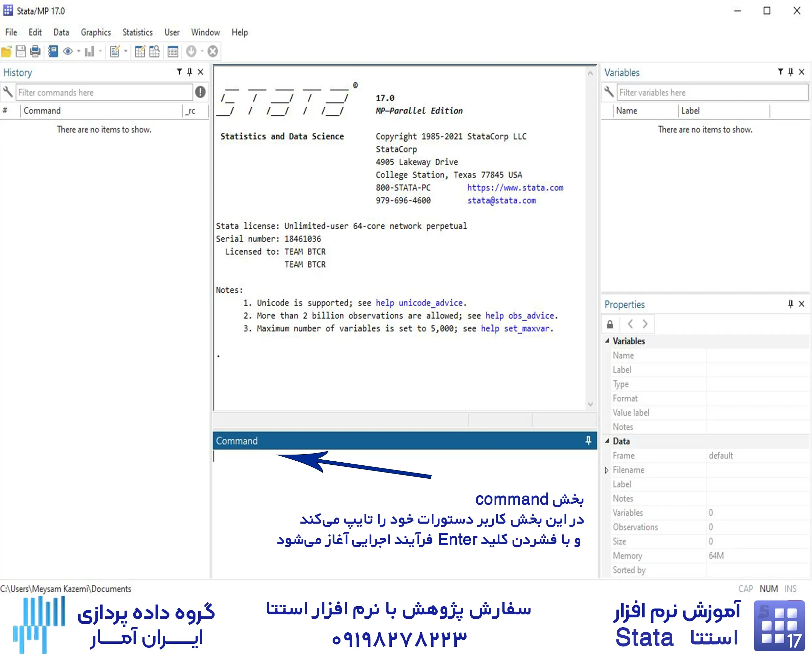Open a new Viewer window
812x658 pixels.
point(68,51)
